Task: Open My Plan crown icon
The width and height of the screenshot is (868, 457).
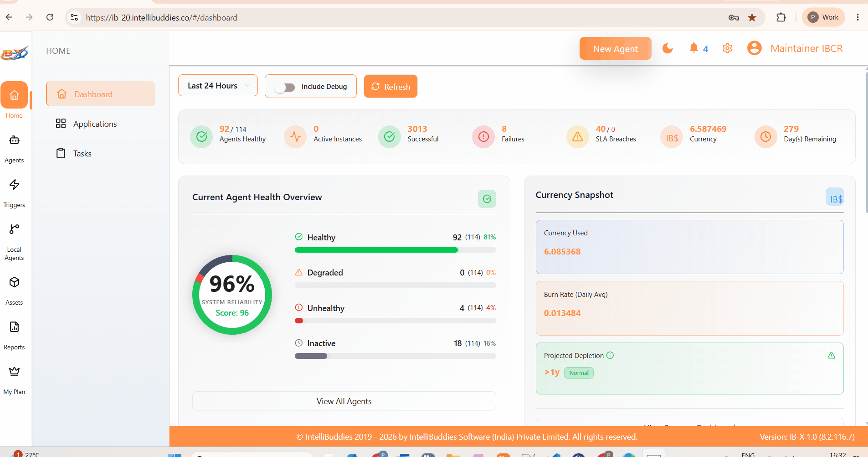Action: 14,371
